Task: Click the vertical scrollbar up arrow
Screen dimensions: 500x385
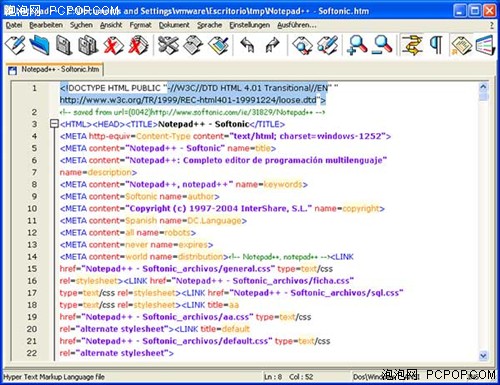Action: (483, 88)
